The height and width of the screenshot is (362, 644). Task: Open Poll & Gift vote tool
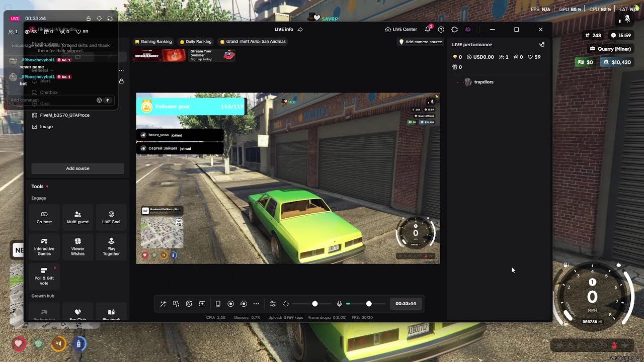click(44, 276)
